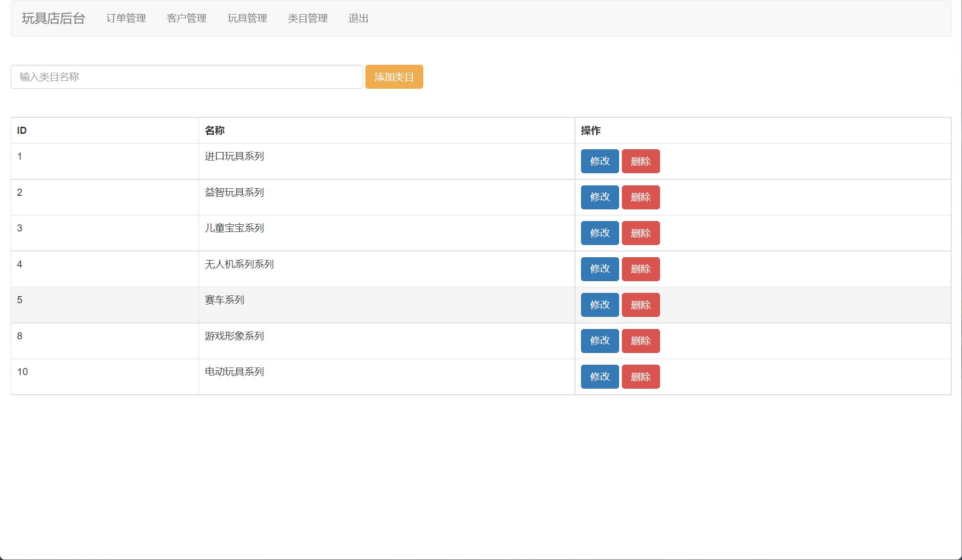Edit the 益智玩具系列 category

point(599,197)
